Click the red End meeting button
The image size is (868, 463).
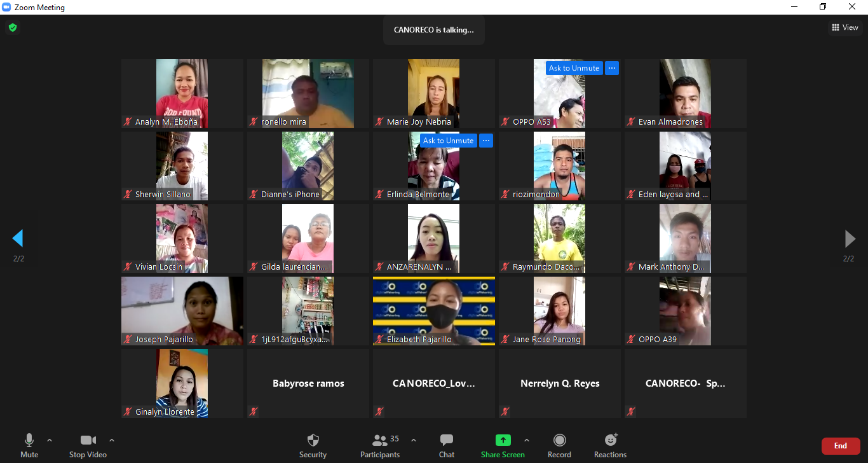point(840,446)
